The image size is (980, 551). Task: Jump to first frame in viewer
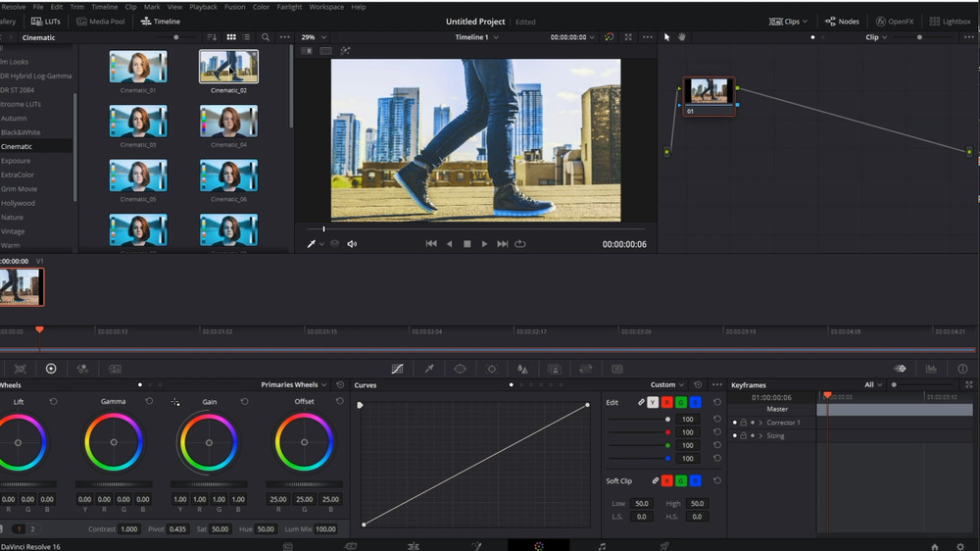click(431, 244)
